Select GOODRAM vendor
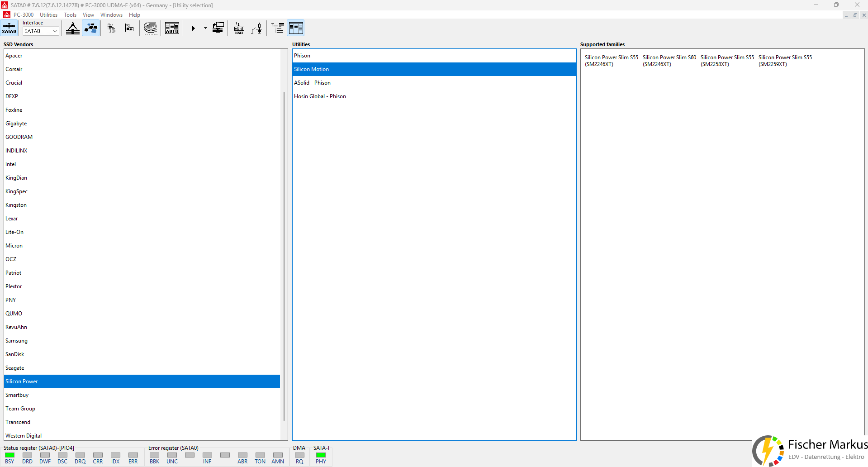This screenshot has width=868, height=467. [x=142, y=137]
